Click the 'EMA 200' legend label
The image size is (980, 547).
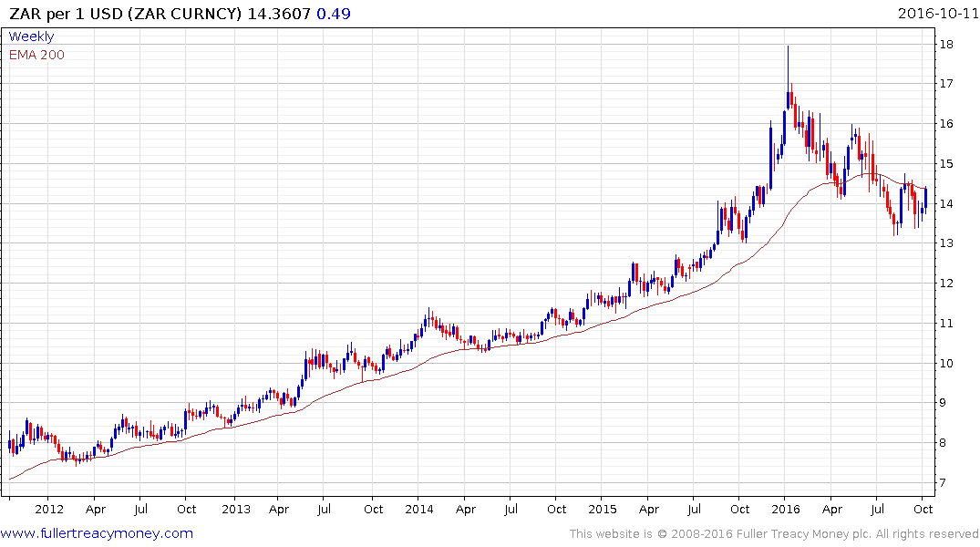[x=36, y=55]
